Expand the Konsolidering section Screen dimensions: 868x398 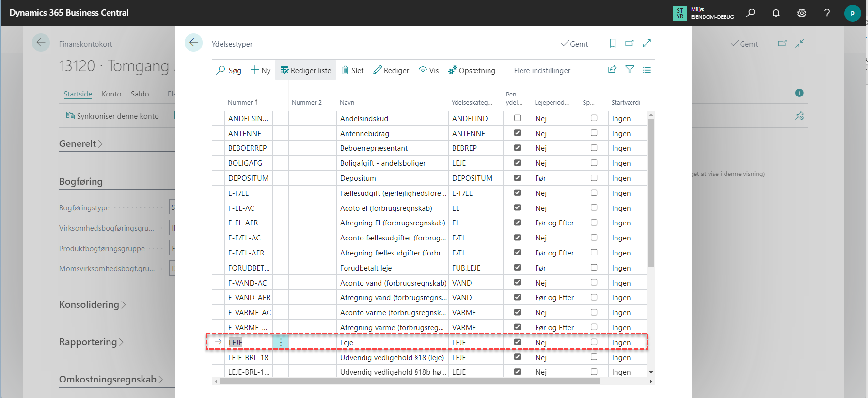tap(93, 304)
